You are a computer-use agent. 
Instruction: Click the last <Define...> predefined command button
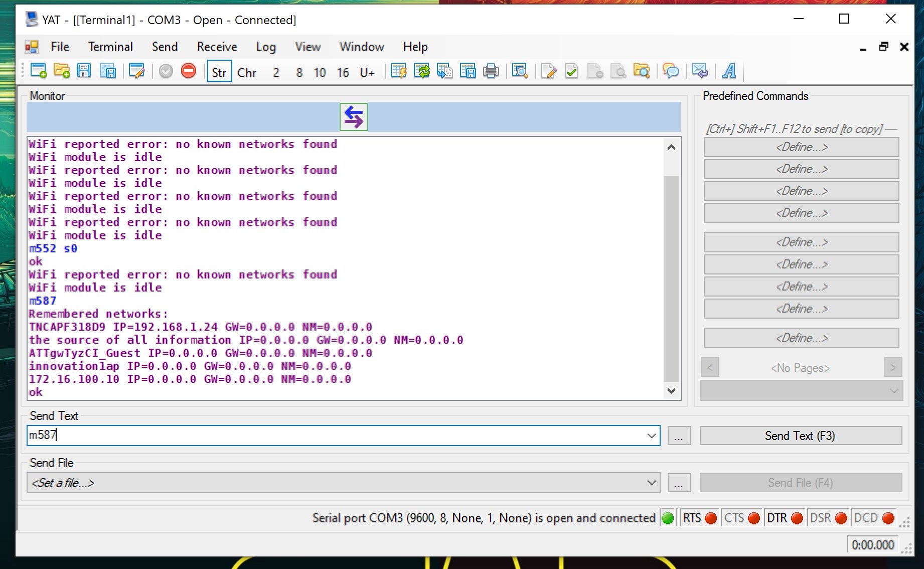(x=801, y=338)
